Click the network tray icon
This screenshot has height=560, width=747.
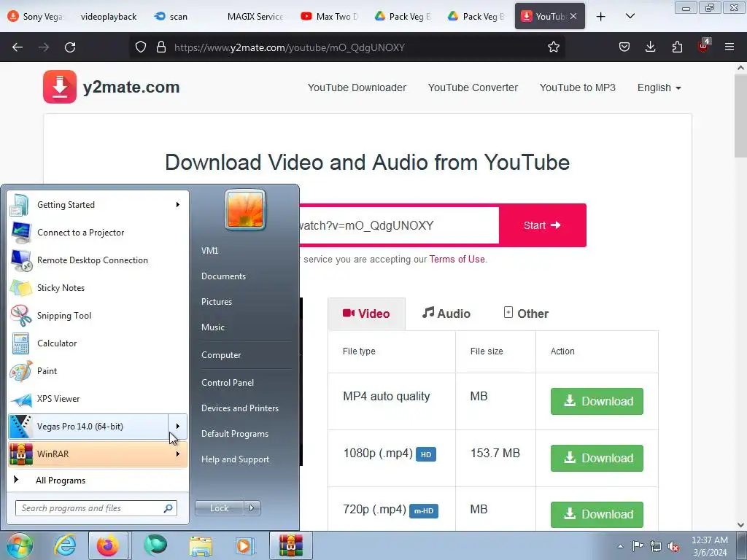tap(656, 546)
